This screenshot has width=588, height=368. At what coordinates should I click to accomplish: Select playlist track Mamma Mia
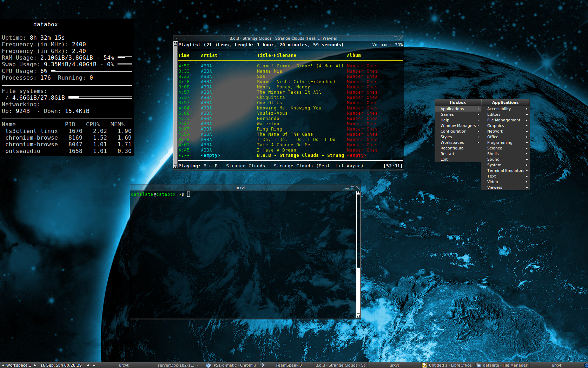pos(290,71)
